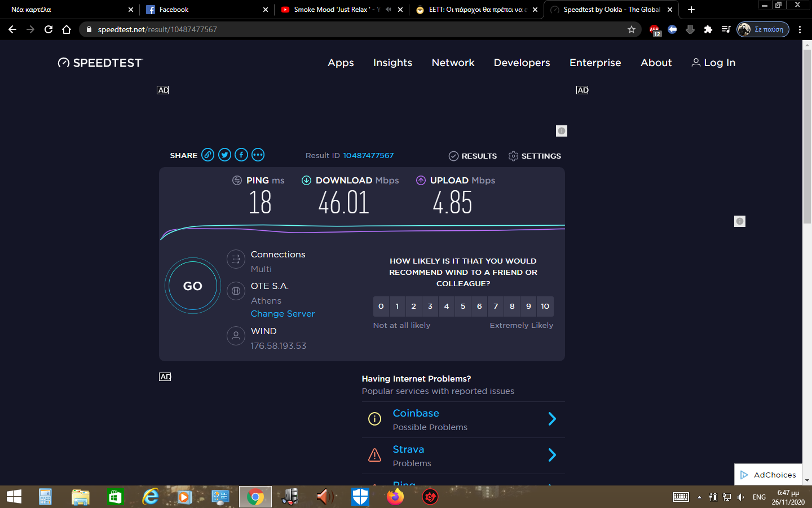
Task: Open the Developers menu item
Action: 522,63
